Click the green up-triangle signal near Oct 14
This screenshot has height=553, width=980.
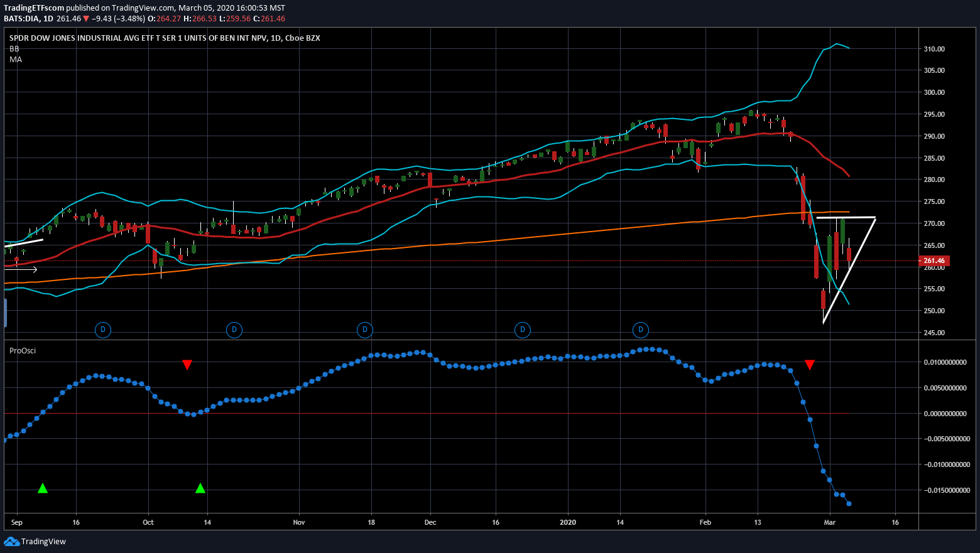pyautogui.click(x=200, y=488)
